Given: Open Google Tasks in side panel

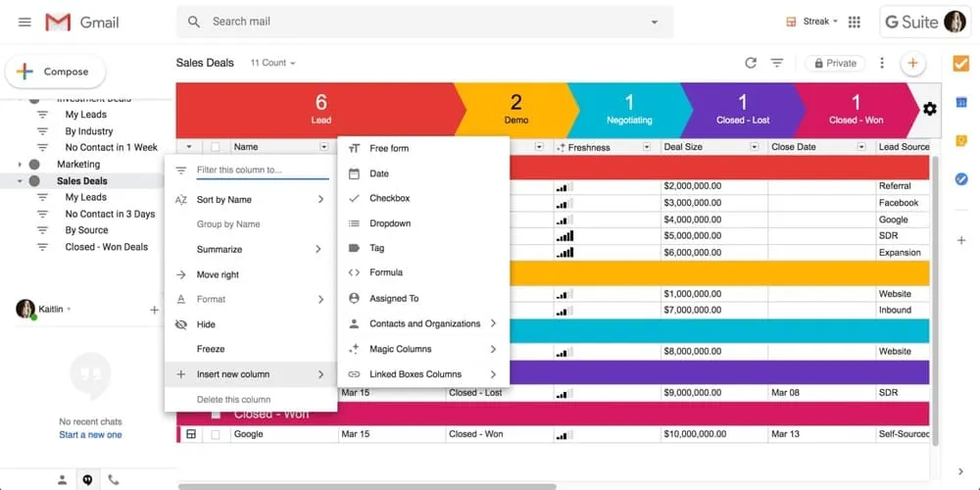Looking at the screenshot, I should pyautogui.click(x=961, y=178).
